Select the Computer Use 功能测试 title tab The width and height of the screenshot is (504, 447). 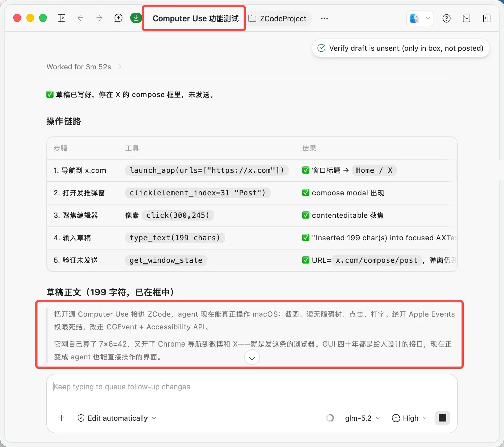195,18
